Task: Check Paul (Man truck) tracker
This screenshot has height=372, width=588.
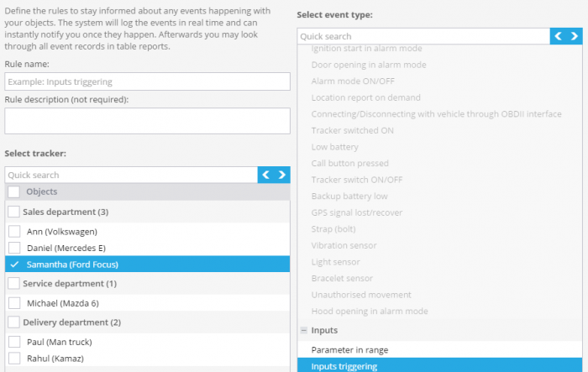Action: coord(14,342)
